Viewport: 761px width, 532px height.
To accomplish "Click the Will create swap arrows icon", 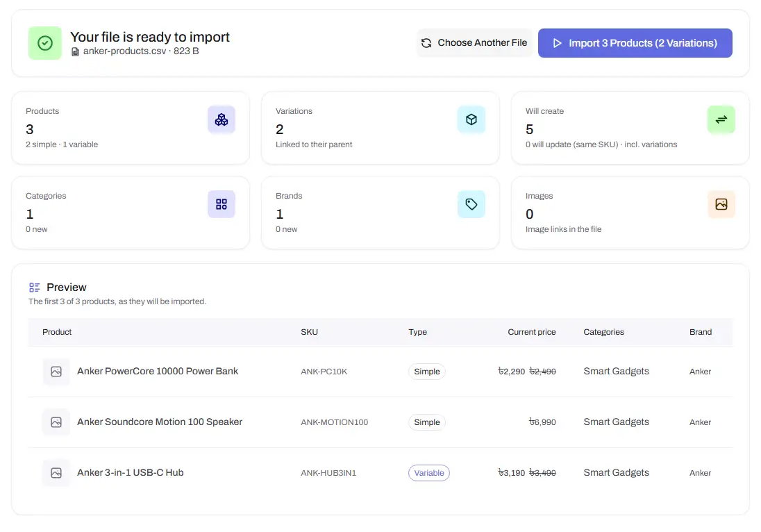I will [721, 119].
